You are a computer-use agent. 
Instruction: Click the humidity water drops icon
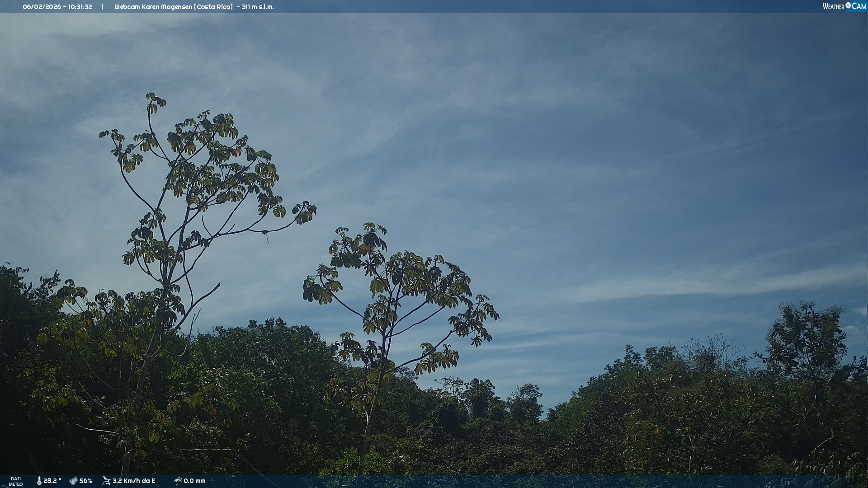73,481
